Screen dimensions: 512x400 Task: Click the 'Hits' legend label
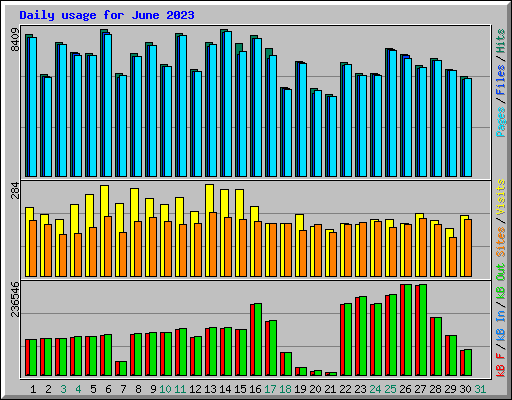[x=501, y=41]
